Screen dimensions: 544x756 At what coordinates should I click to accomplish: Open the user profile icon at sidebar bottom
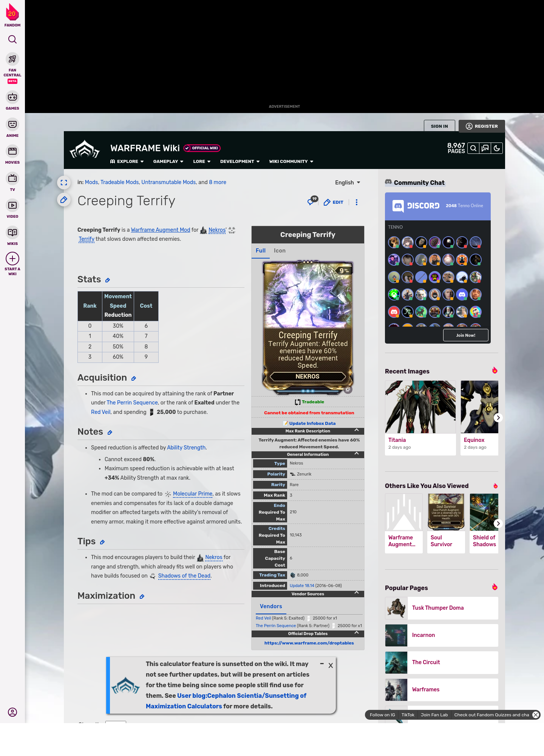click(12, 712)
